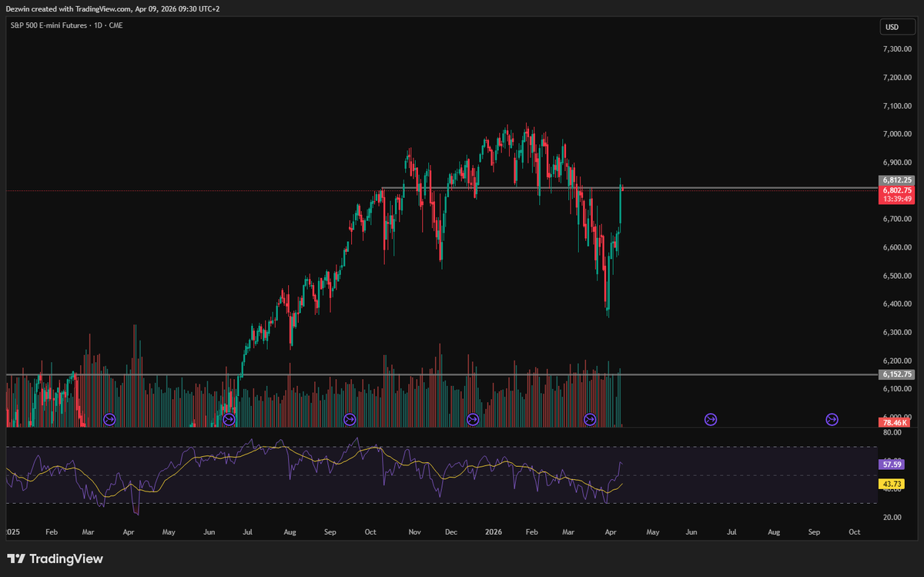The height and width of the screenshot is (577, 924).
Task: Click the contract roll marker in mid-June 2026
Action: [711, 420]
